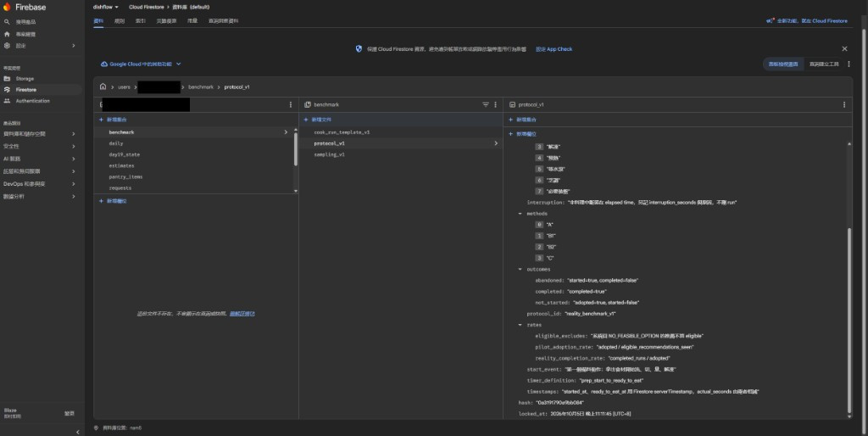868x436 pixels.
Task: Collapse the methods array field
Action: click(x=520, y=214)
